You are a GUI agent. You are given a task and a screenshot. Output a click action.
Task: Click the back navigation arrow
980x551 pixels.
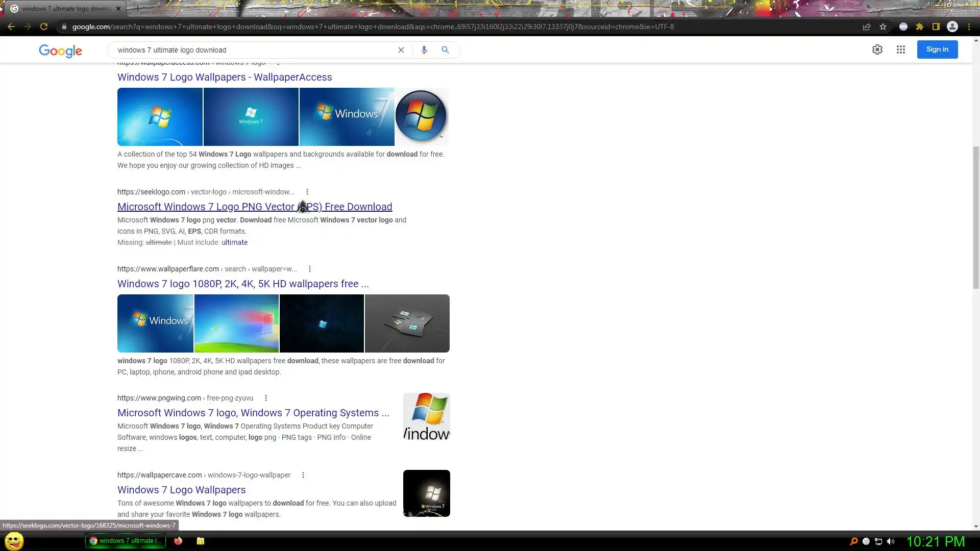(11, 27)
